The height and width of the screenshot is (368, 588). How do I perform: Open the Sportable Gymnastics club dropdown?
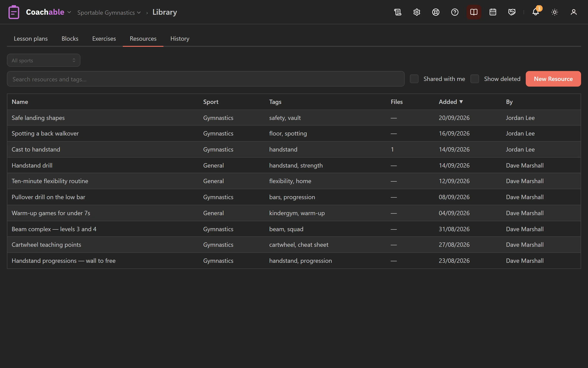pyautogui.click(x=109, y=12)
